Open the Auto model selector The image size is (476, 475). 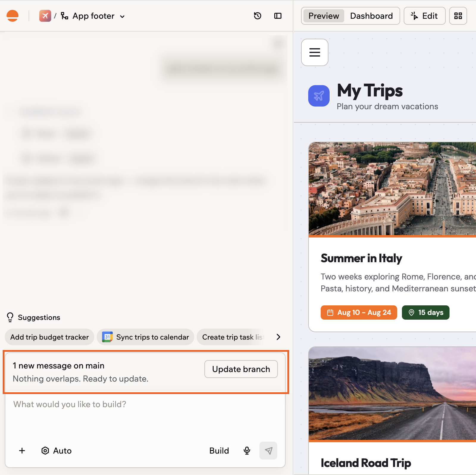[x=56, y=451]
